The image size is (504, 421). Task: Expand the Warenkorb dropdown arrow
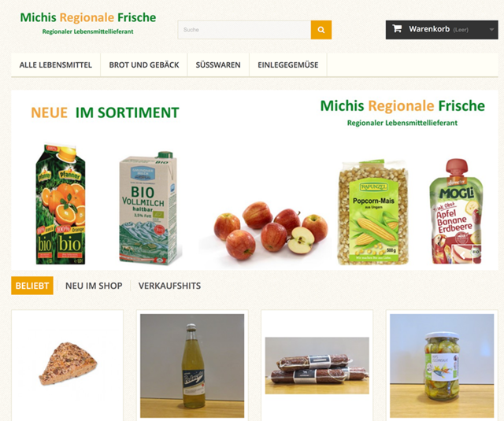click(491, 30)
